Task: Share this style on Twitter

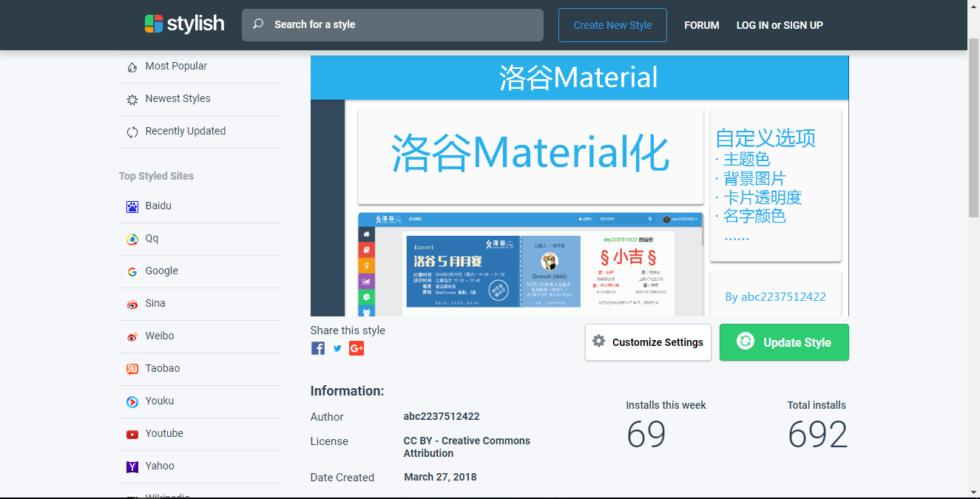Action: coord(337,348)
